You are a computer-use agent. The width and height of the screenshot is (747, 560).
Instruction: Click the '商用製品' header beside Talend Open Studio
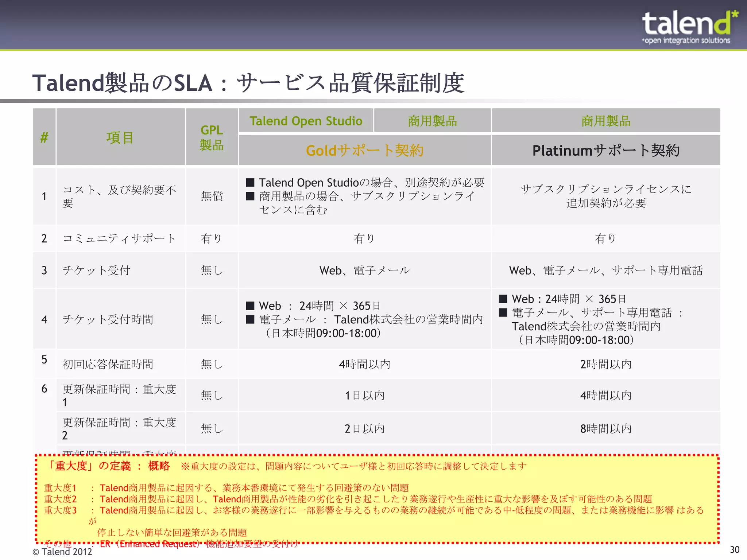click(x=433, y=121)
